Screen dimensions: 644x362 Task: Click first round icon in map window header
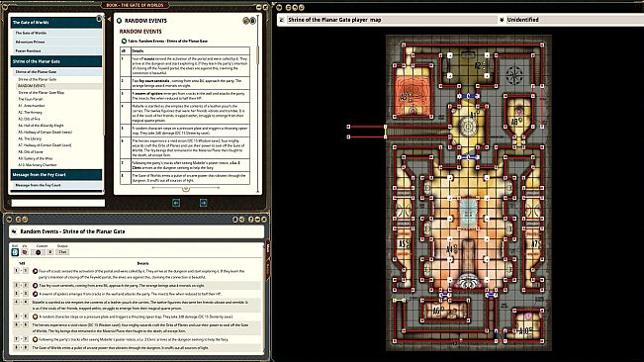click(x=279, y=7)
